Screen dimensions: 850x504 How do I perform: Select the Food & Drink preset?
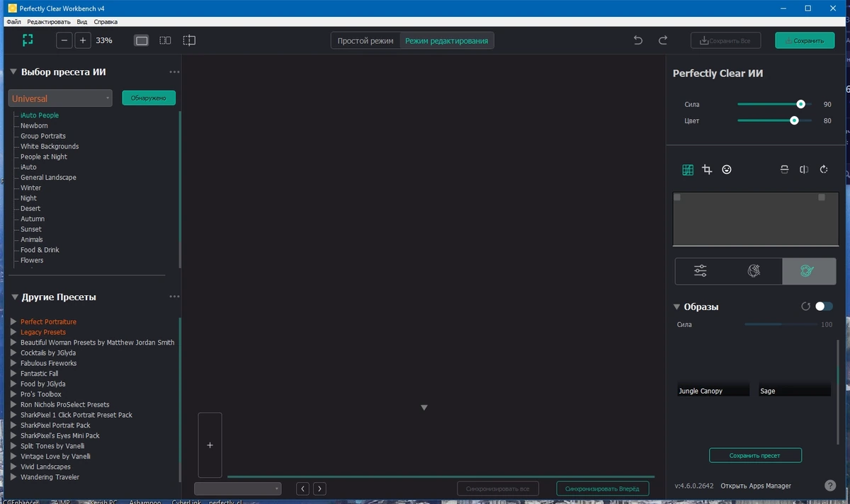40,250
